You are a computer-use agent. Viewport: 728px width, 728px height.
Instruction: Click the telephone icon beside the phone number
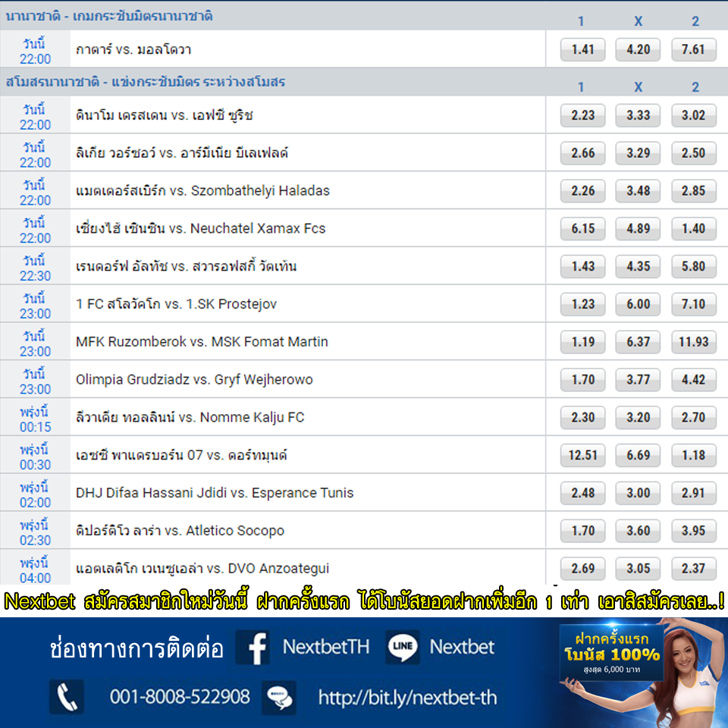coord(67,696)
